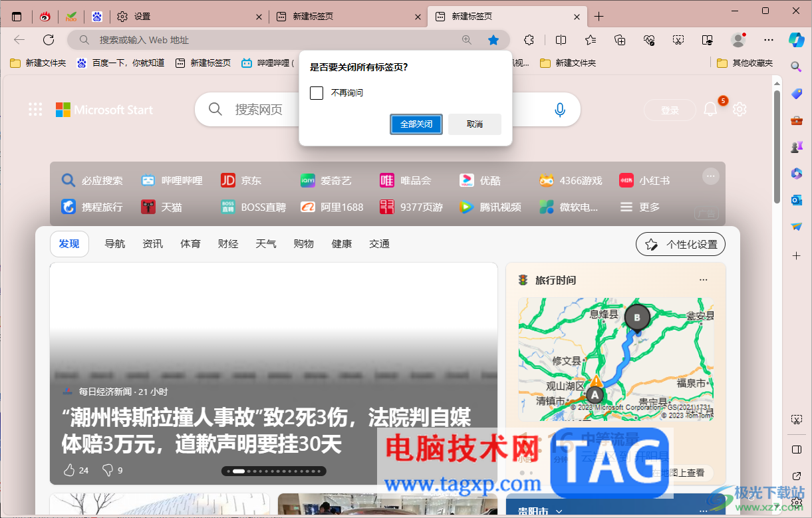Screen dimensions: 812x518
Task: Open 百度一下，你就知道 bookmark
Action: coord(120,63)
